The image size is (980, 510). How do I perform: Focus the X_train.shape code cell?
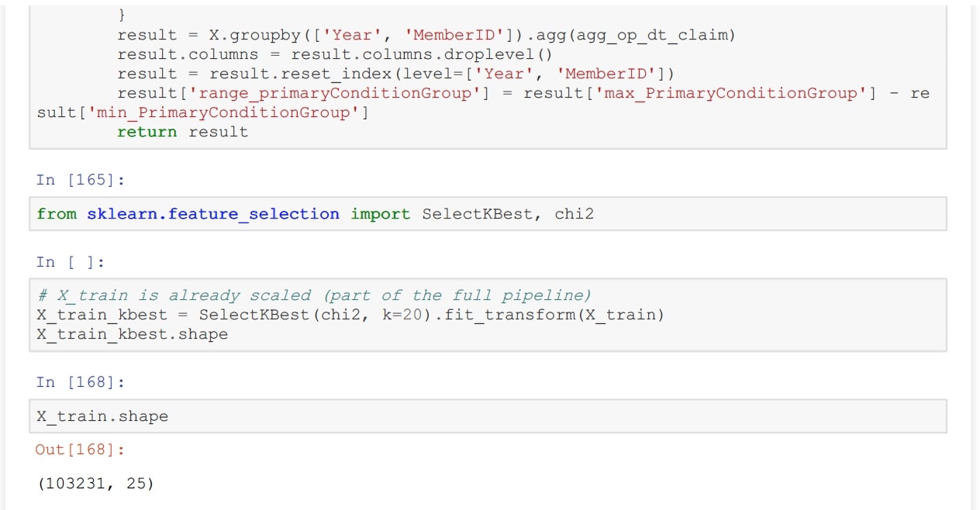coord(488,416)
